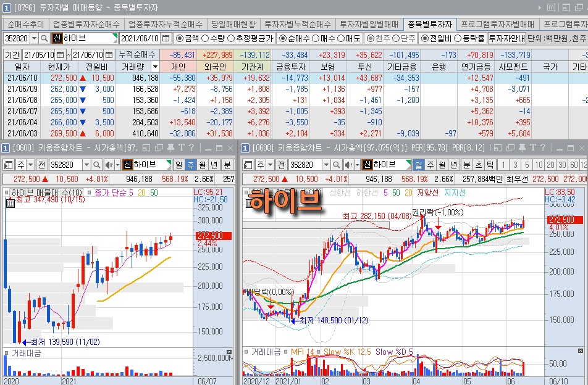Click the 저항선 legend label in the right chart
The height and width of the screenshot is (385, 588).
coord(427,192)
